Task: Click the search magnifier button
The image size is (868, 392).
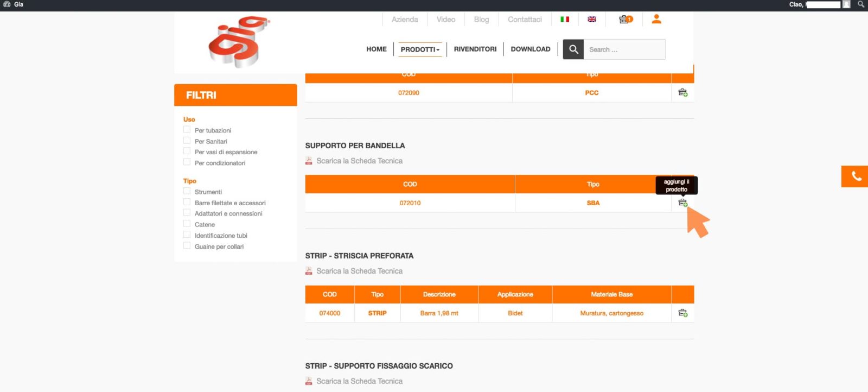Action: point(573,49)
